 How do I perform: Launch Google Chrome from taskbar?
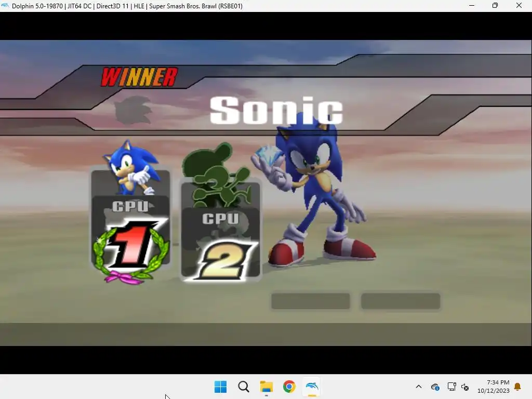(289, 387)
